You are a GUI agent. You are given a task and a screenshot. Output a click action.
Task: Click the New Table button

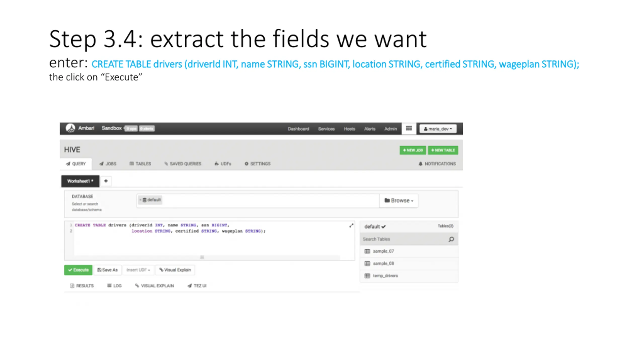point(443,150)
